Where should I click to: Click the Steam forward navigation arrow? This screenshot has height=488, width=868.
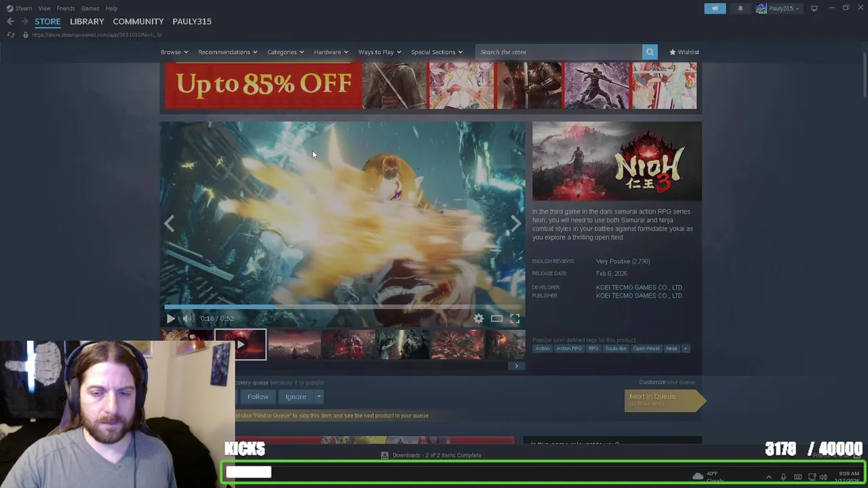(x=25, y=22)
